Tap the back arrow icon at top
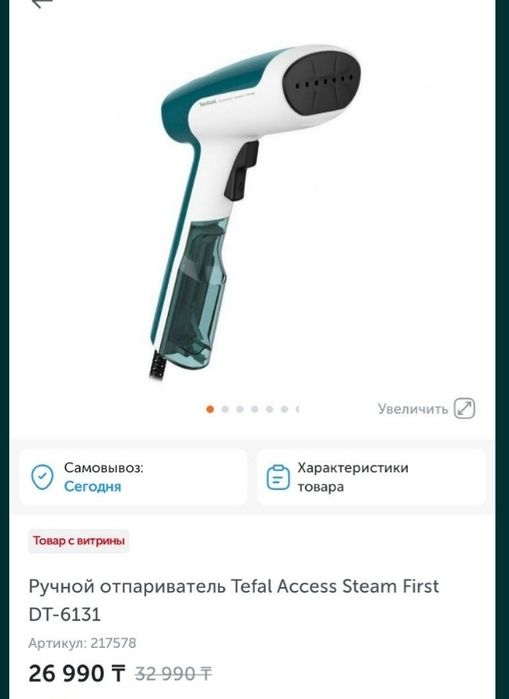 click(43, 3)
